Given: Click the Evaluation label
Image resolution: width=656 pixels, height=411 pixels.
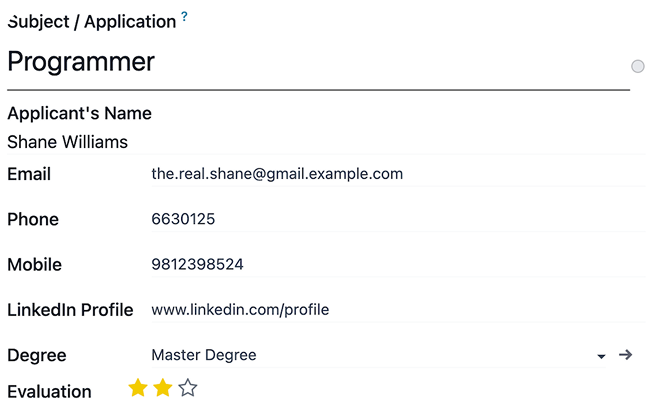Looking at the screenshot, I should tap(49, 391).
